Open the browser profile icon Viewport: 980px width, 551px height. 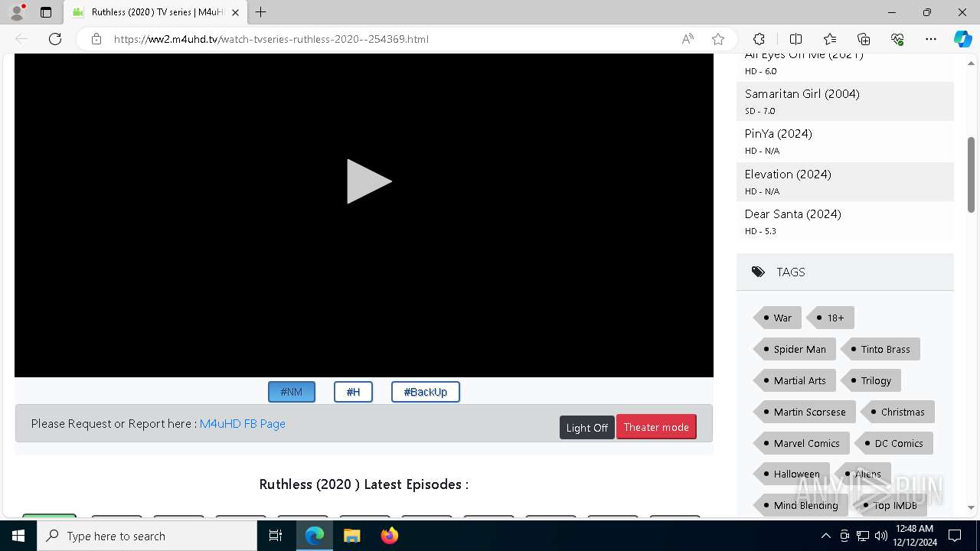pos(17,12)
